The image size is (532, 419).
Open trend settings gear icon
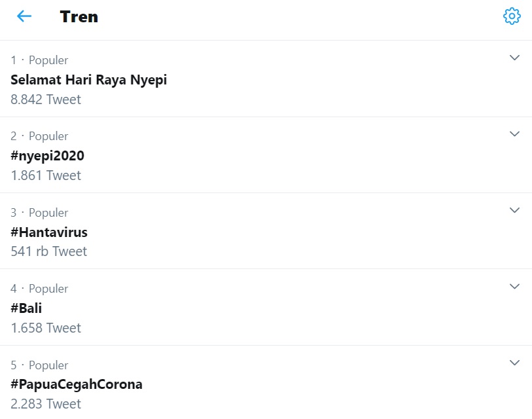[x=512, y=16]
